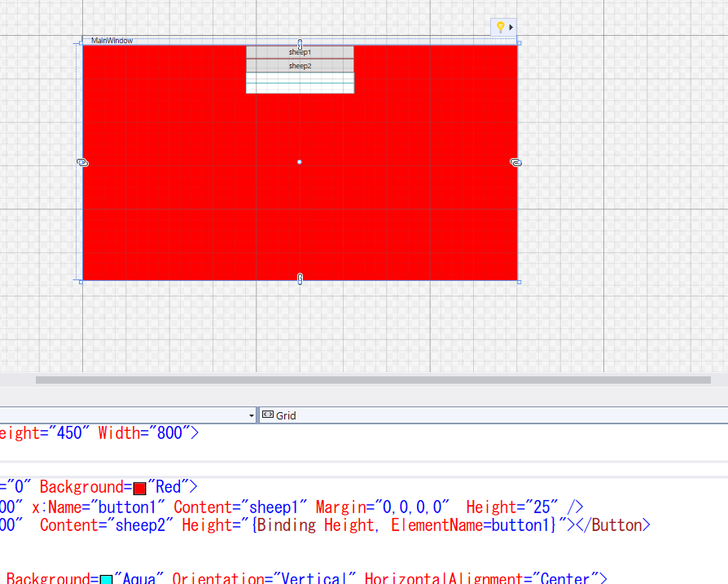Click the right margin anchor link icon
Screen dimensions: 728x584
pos(515,162)
